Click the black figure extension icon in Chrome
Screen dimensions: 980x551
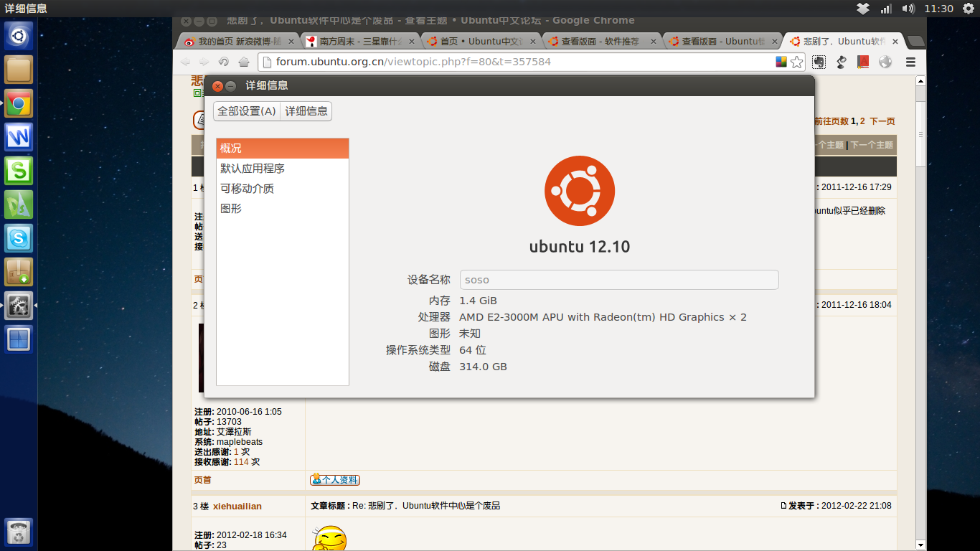point(842,62)
